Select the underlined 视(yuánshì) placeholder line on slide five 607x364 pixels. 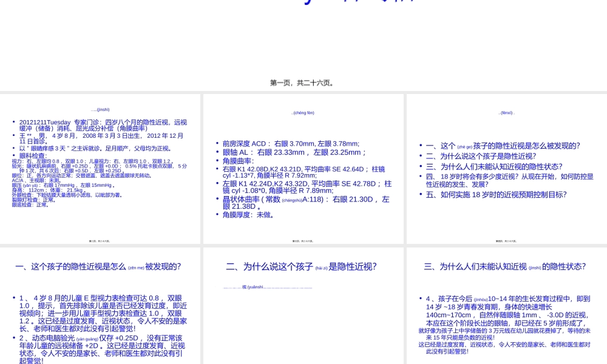[x=267, y=288]
